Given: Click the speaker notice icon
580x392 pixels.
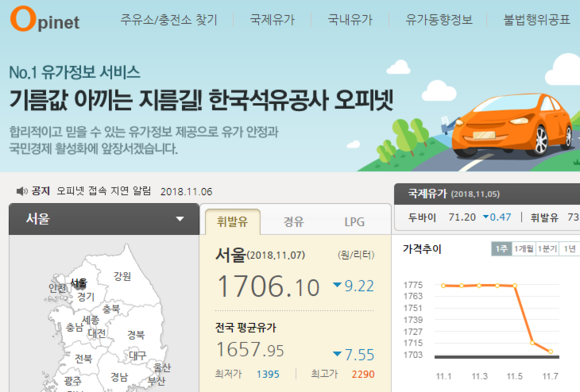Looking at the screenshot, I should [21, 191].
